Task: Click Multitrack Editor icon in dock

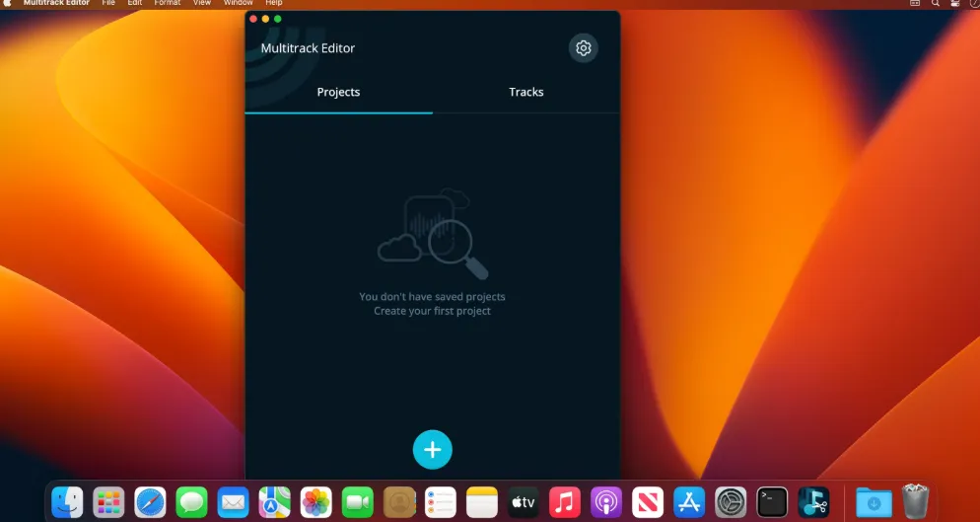Action: (813, 502)
